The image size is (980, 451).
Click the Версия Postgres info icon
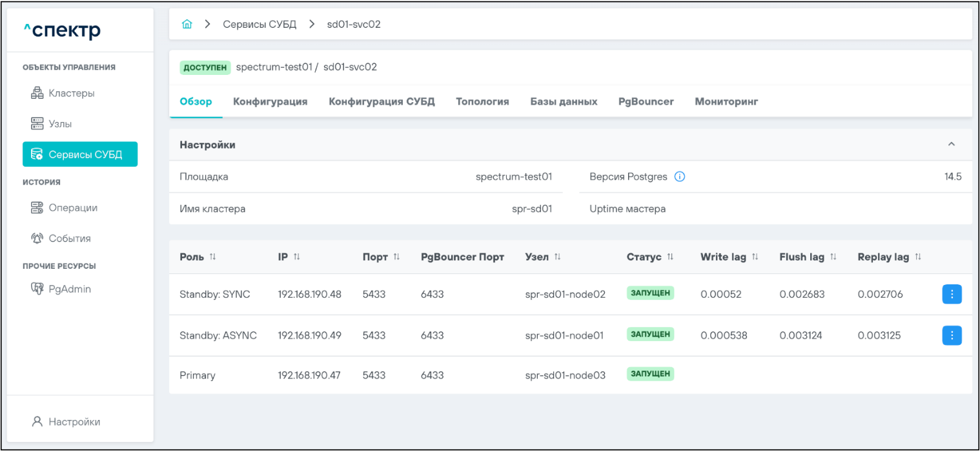click(679, 176)
